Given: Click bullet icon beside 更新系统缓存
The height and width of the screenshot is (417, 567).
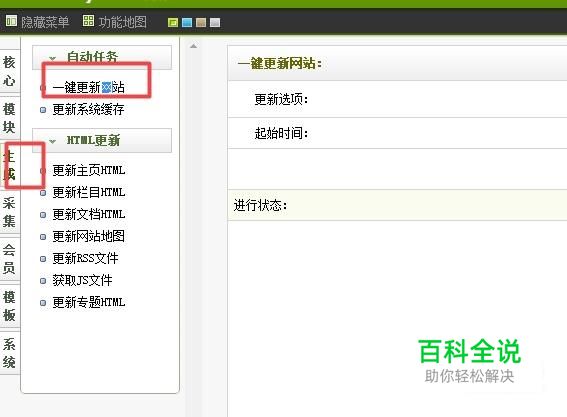Looking at the screenshot, I should click(43, 110).
